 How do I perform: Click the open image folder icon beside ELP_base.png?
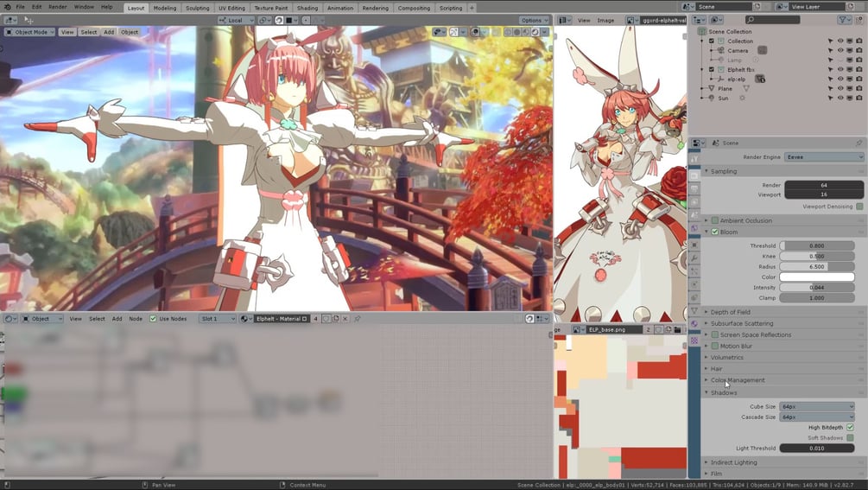pos(678,329)
